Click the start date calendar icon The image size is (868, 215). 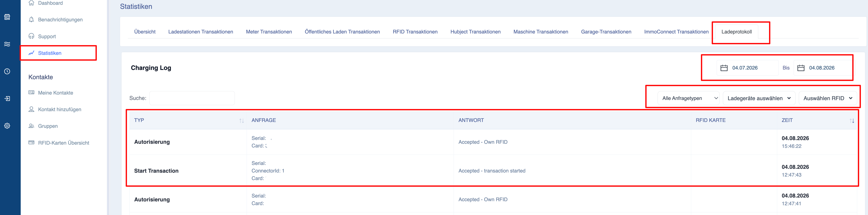[x=724, y=68]
